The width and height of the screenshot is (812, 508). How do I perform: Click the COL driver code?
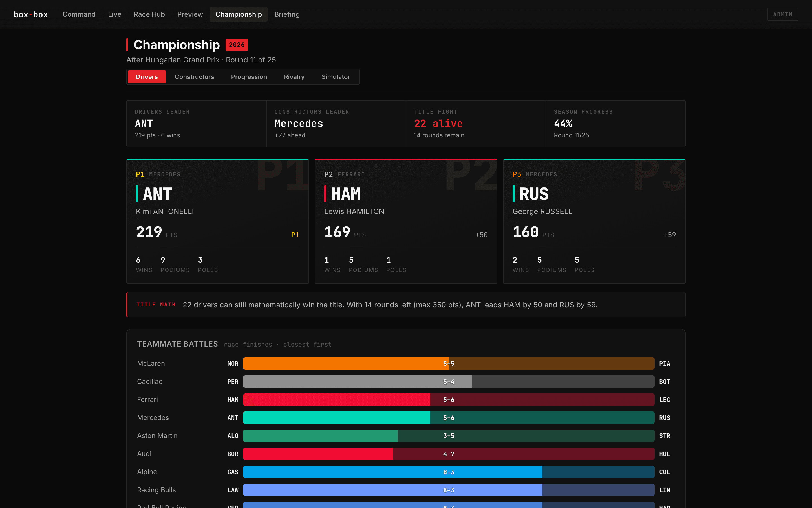665,472
